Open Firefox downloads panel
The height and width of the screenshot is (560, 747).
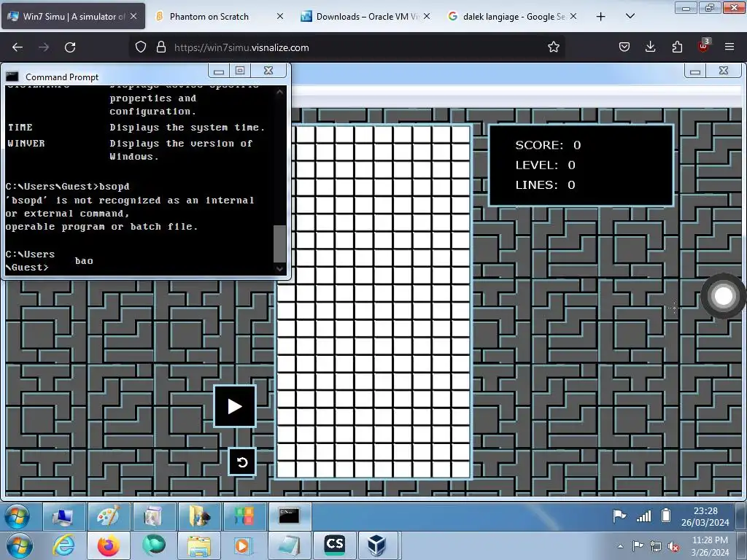[x=650, y=47]
